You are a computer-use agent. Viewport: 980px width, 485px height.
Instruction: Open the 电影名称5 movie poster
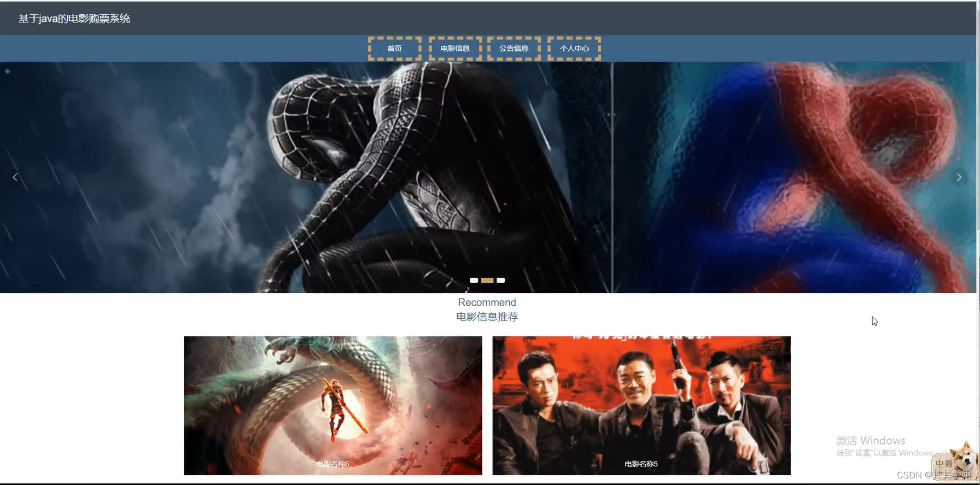tap(641, 406)
